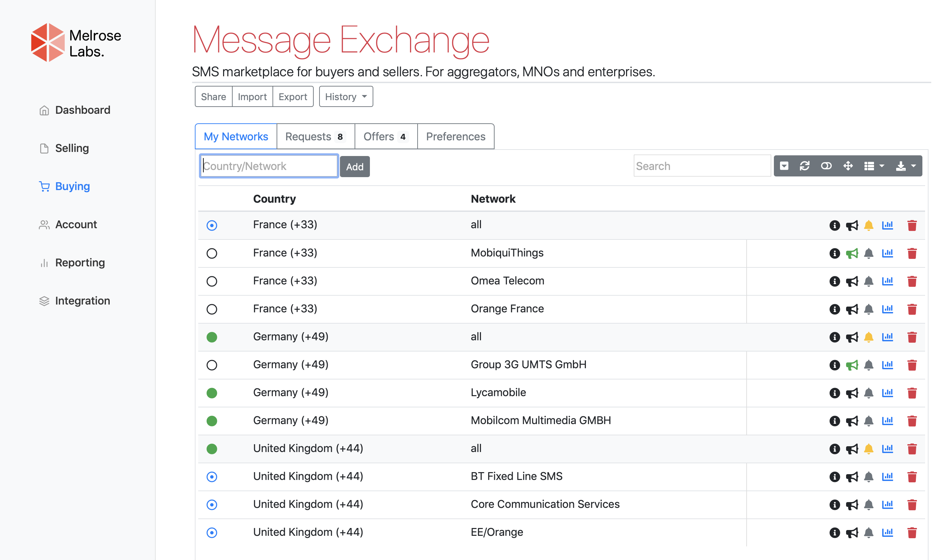This screenshot has height=560, width=951.
Task: Click yellow bell for United Kingdom all row
Action: pyautogui.click(x=868, y=449)
